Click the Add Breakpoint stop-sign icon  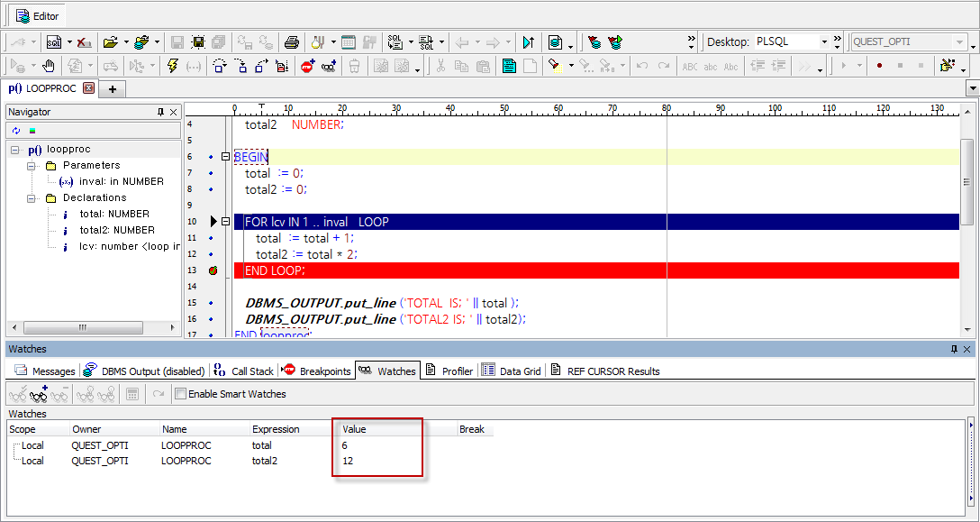[x=307, y=66]
